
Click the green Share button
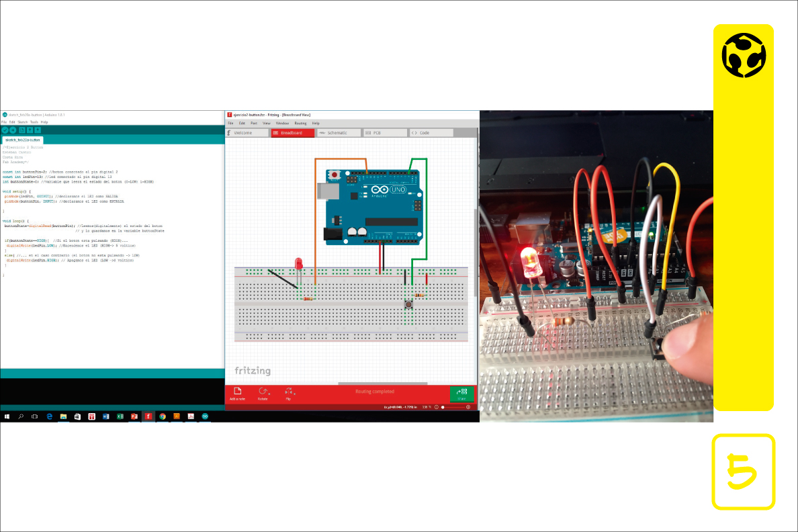tap(461, 394)
